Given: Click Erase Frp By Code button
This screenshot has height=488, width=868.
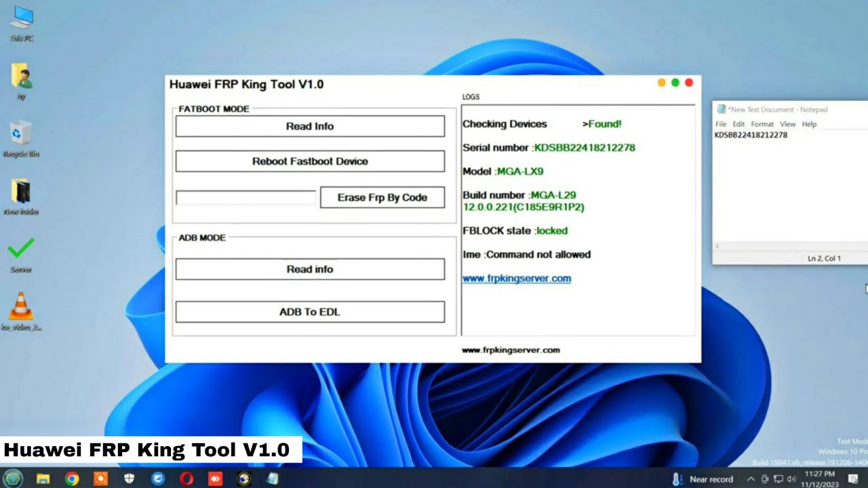Looking at the screenshot, I should pyautogui.click(x=382, y=197).
